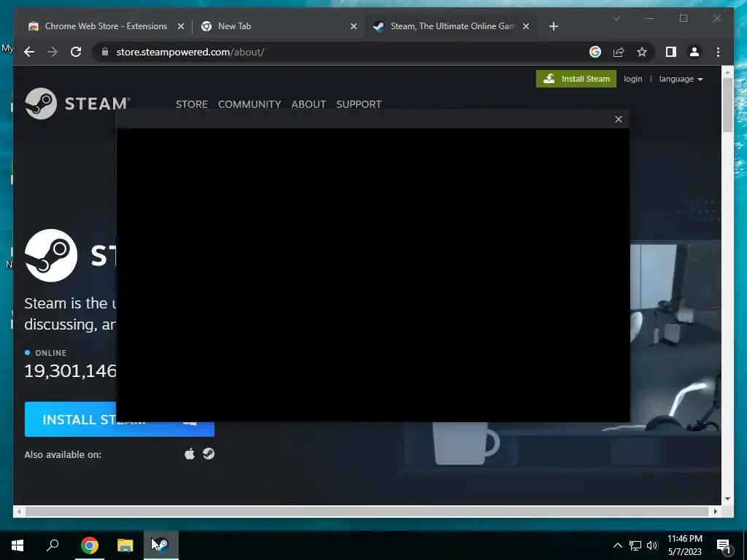This screenshot has height=560, width=747.
Task: Switch to Chrome Web Store - Extensions tab
Action: tap(106, 26)
